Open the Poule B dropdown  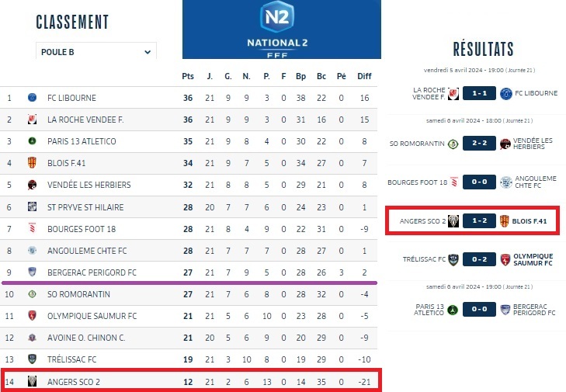(x=96, y=52)
